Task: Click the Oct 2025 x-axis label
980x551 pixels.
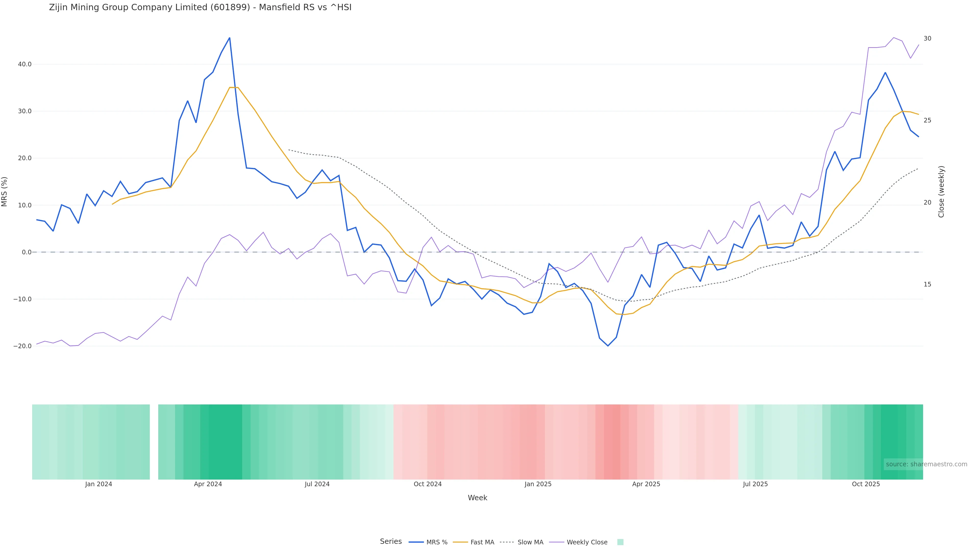Action: (865, 484)
